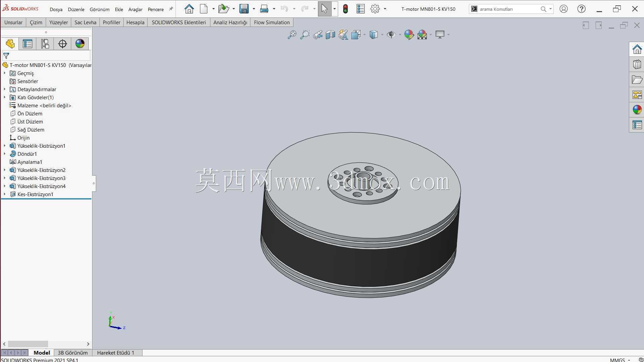Click the Display Style cube icon
644x362 pixels.
point(374,34)
